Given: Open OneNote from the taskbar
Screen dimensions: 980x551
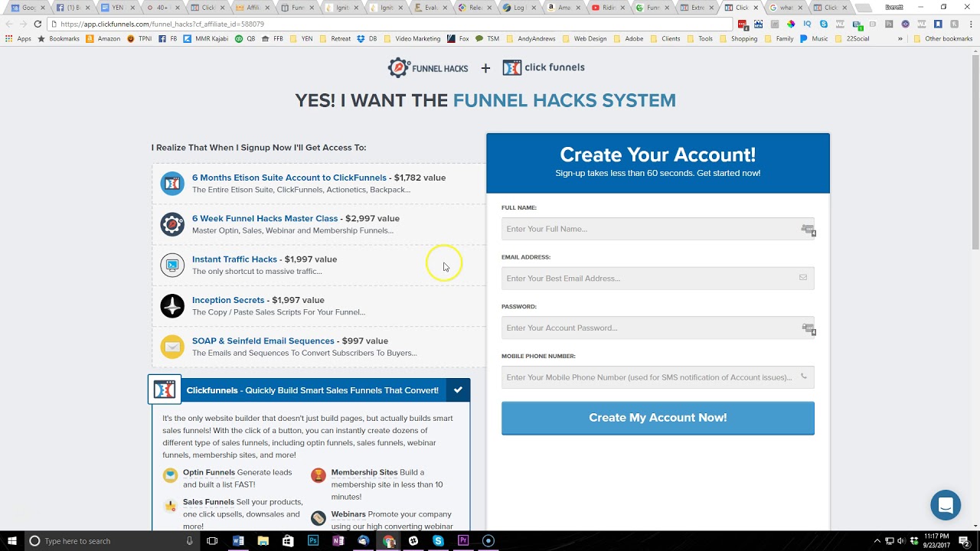Looking at the screenshot, I should [338, 541].
